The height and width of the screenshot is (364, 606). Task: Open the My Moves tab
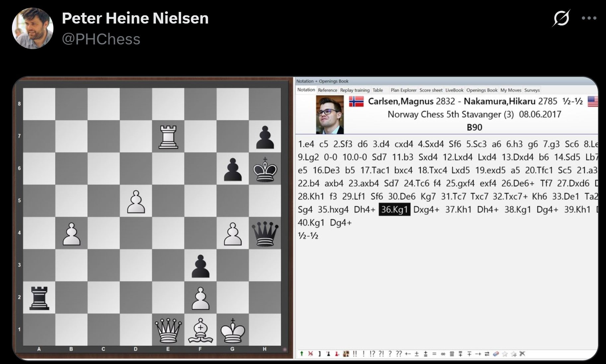pos(511,90)
